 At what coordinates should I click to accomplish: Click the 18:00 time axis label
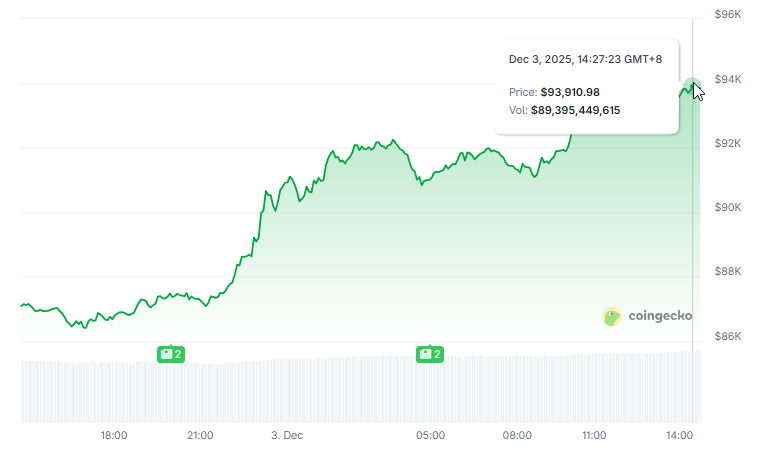[x=114, y=436]
